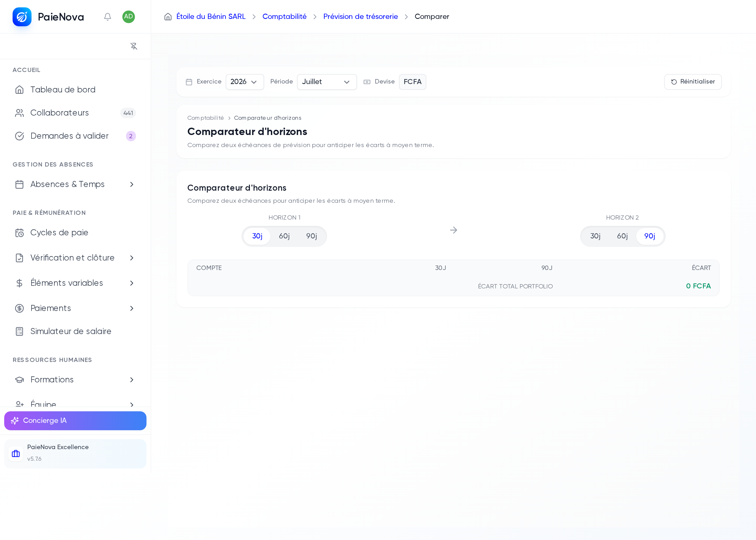The image size is (756, 540).
Task: Select 30j for Horizon 2
Action: [595, 236]
